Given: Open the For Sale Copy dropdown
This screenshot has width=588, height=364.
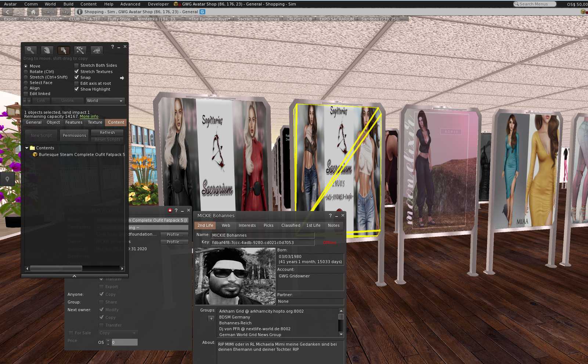Looking at the screenshot, I should coord(118,333).
